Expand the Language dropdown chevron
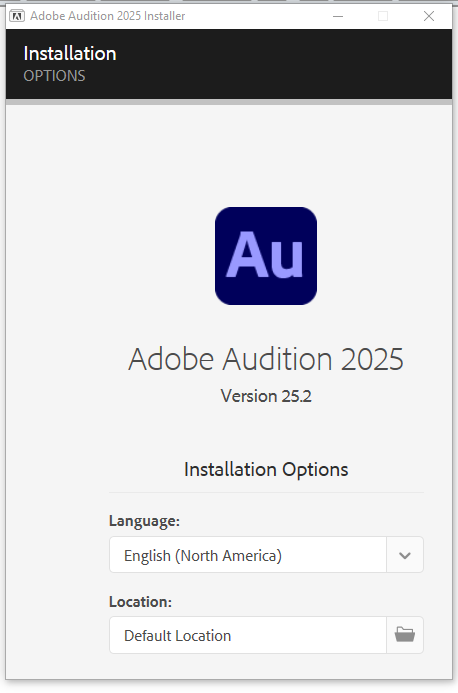 (405, 555)
